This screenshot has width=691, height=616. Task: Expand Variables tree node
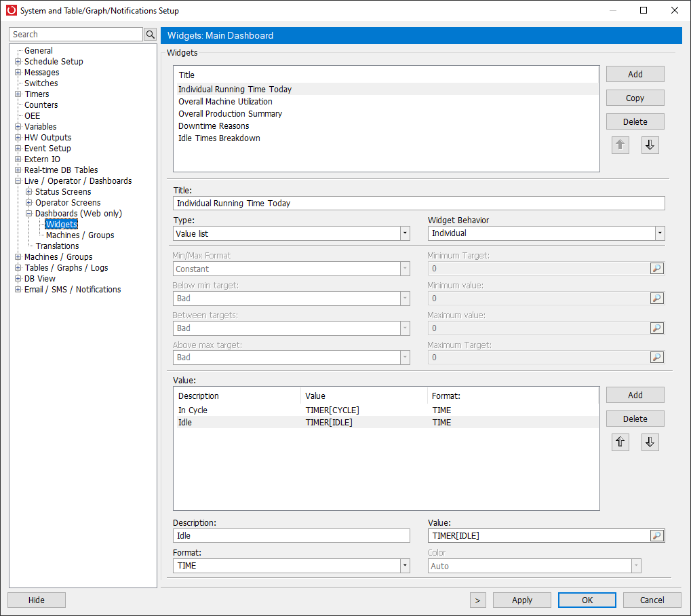point(18,127)
